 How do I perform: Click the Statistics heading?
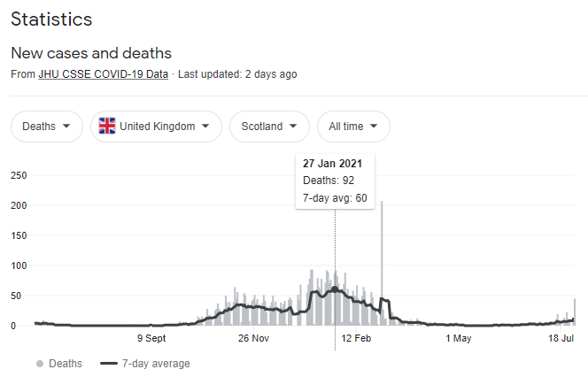click(51, 19)
